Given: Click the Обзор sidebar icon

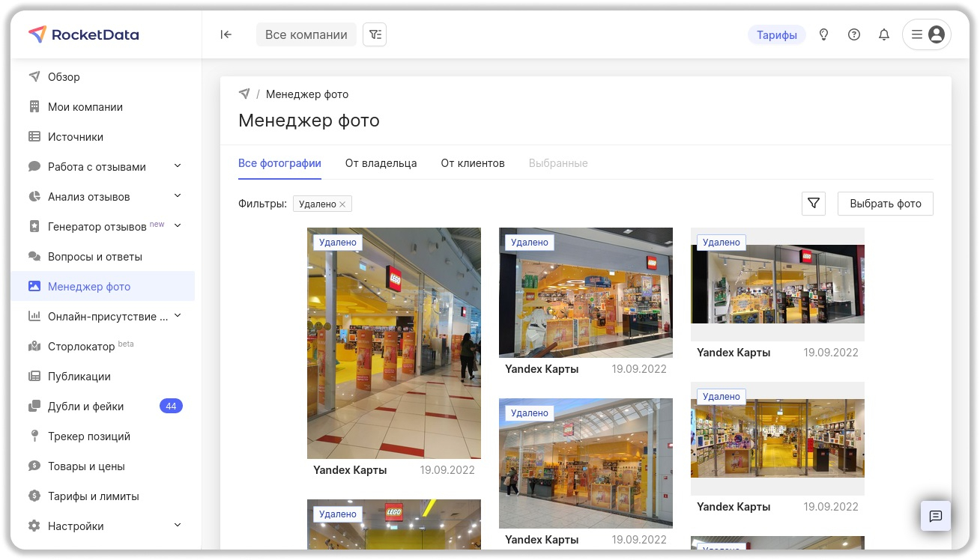Looking at the screenshot, I should tap(34, 76).
